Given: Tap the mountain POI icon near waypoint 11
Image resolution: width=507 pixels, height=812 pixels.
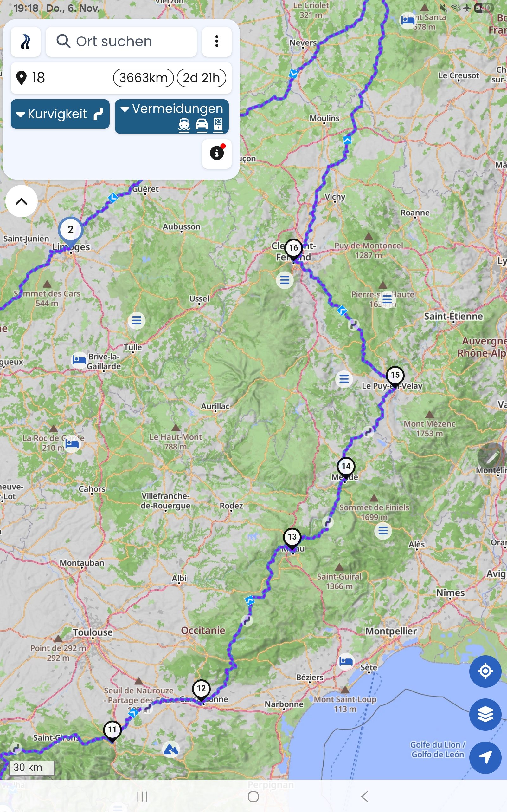Looking at the screenshot, I should click(171, 749).
